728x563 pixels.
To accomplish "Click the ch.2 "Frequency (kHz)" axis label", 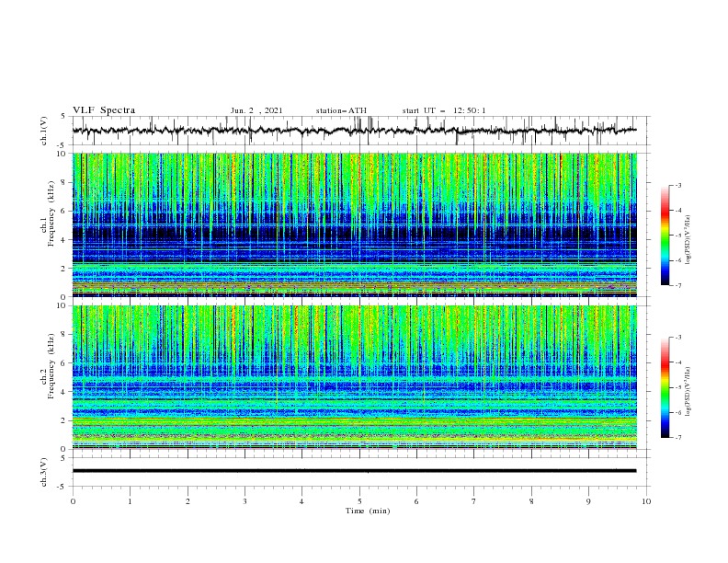I will (x=51, y=366).
